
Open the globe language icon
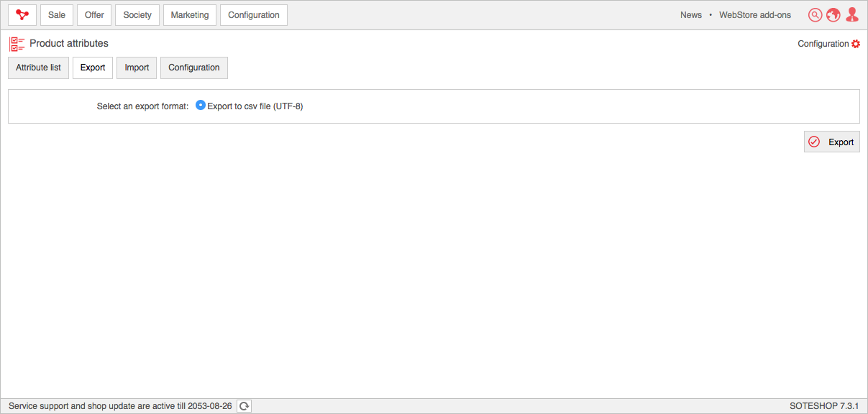(x=833, y=15)
